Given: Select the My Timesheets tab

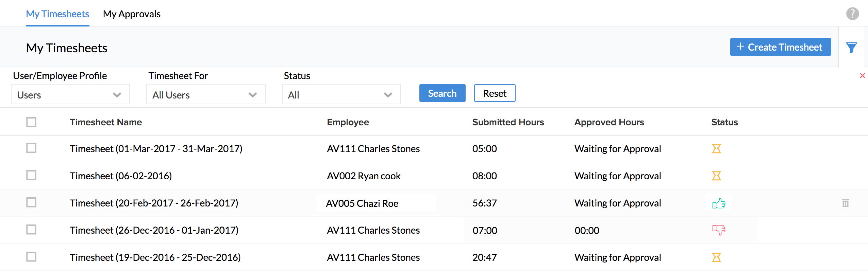Looking at the screenshot, I should pos(57,14).
